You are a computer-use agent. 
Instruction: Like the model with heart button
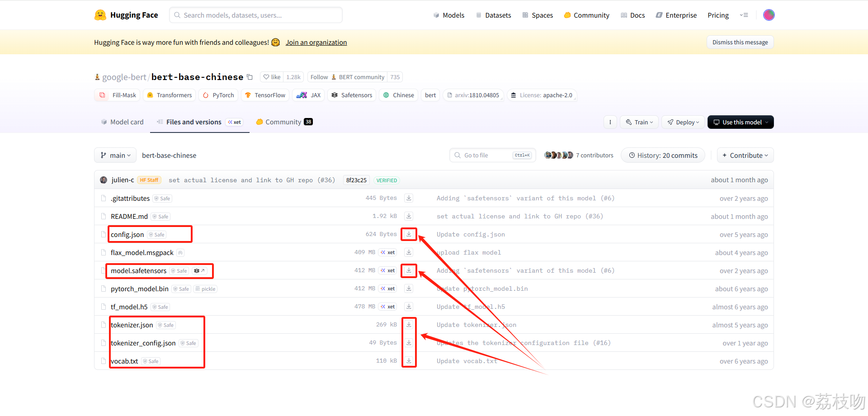pos(272,77)
